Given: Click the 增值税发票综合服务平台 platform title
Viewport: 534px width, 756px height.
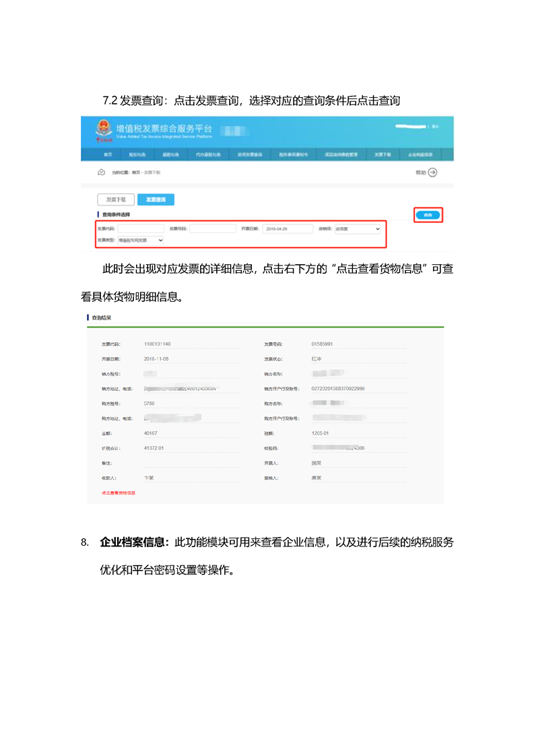Looking at the screenshot, I should click(164, 128).
